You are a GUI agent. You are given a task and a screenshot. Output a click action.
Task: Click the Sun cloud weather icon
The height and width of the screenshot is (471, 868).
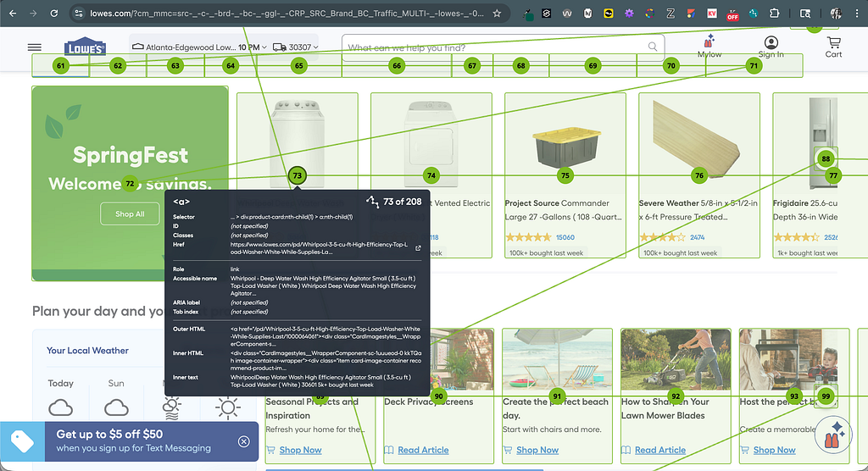116,408
